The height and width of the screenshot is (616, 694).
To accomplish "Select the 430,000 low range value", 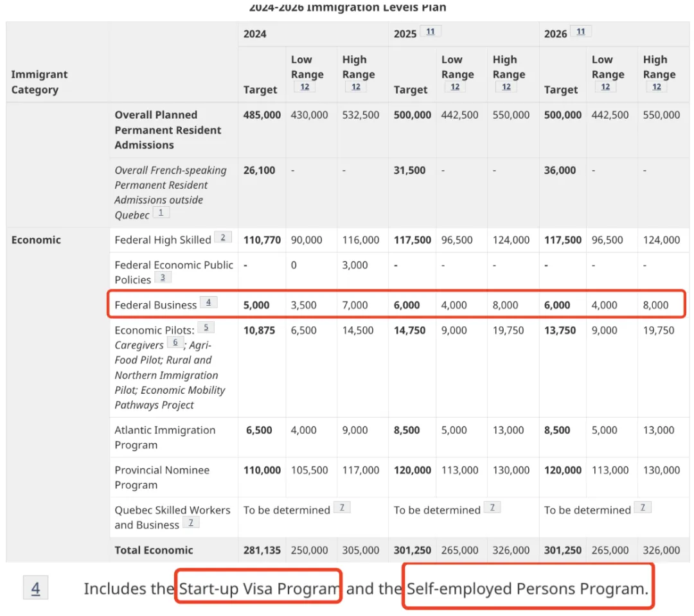I will (309, 115).
